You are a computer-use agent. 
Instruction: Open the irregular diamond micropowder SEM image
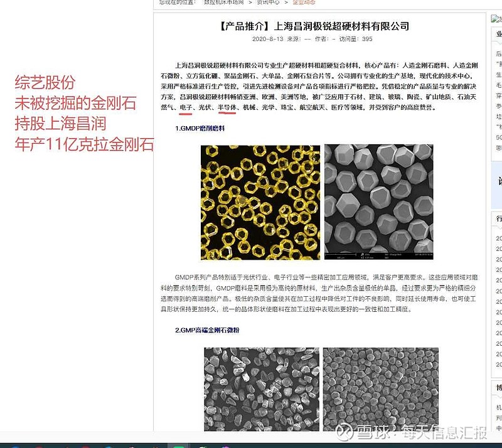[262, 389]
